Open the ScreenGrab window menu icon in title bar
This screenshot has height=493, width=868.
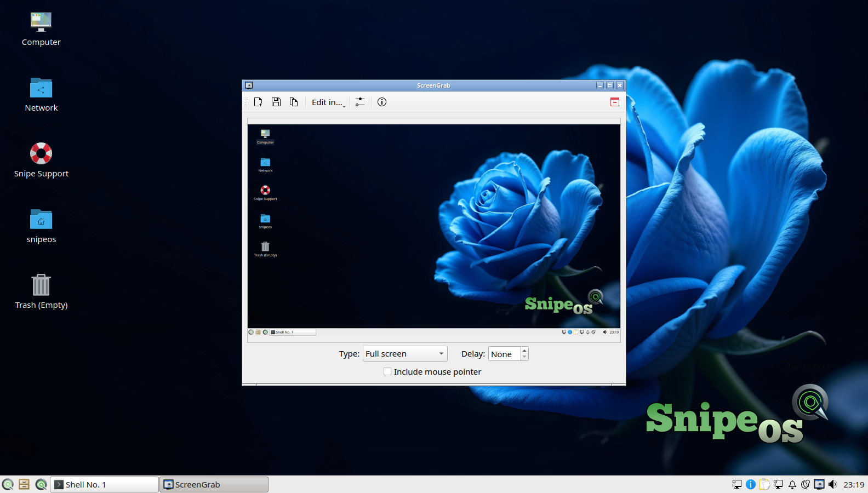249,85
